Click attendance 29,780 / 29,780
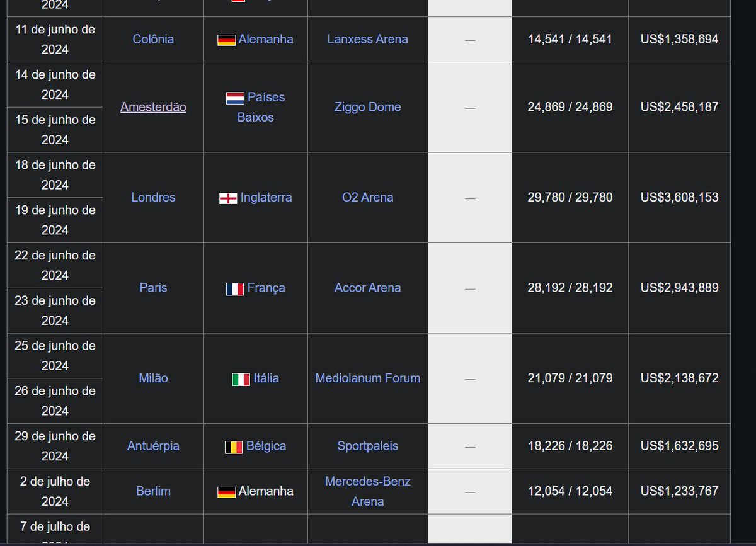The image size is (756, 546). click(x=570, y=197)
